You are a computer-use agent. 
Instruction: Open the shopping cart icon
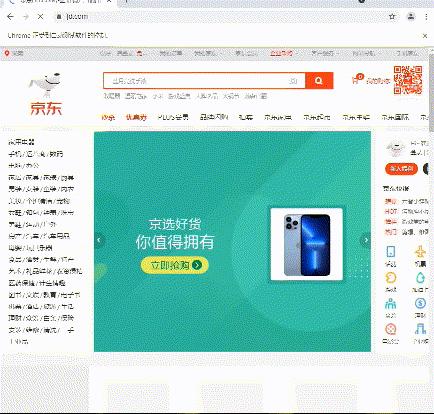click(356, 80)
